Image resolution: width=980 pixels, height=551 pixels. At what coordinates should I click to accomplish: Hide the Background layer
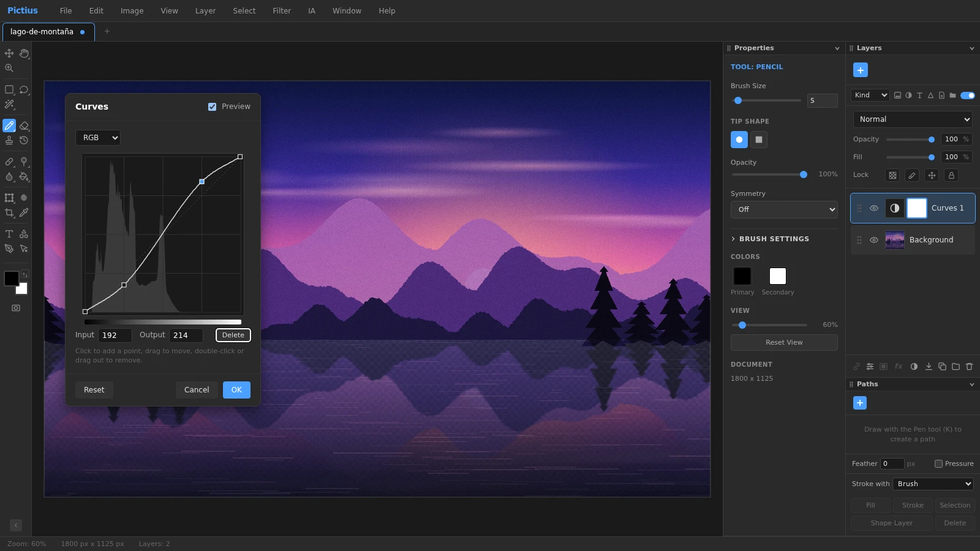coord(874,240)
